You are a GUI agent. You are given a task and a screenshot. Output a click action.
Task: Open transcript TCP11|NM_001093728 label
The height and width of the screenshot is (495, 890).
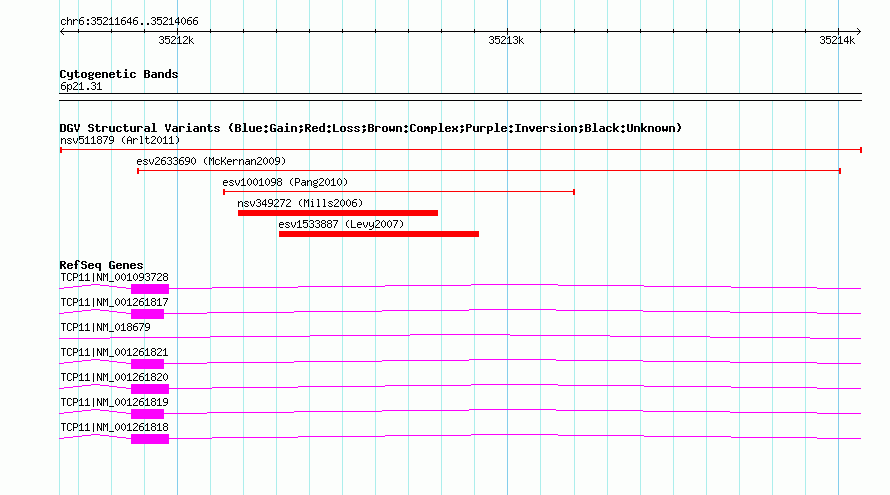(x=115, y=278)
